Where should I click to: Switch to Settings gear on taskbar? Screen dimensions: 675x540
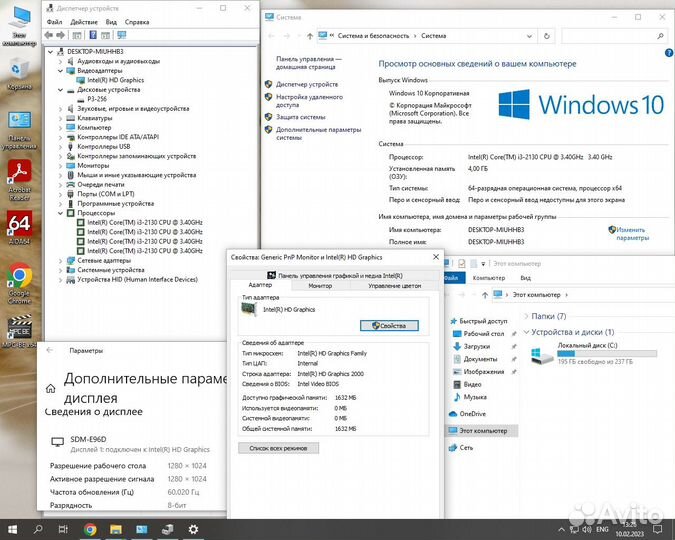coord(193,529)
